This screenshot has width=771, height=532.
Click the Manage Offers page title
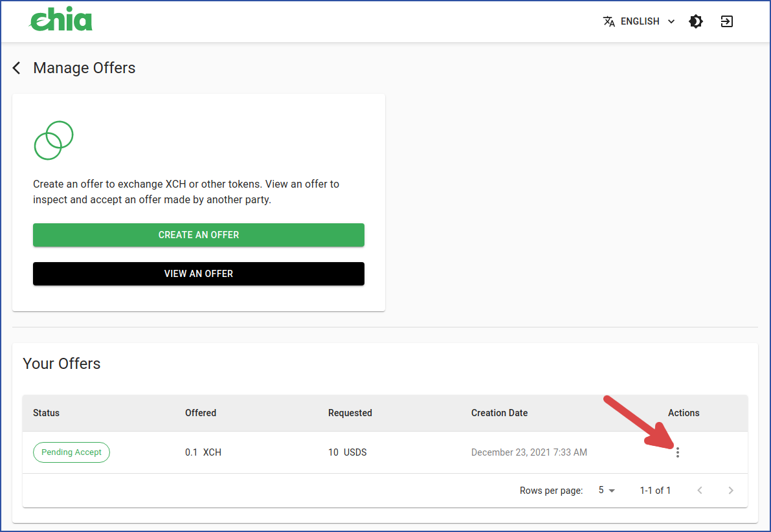pos(84,68)
